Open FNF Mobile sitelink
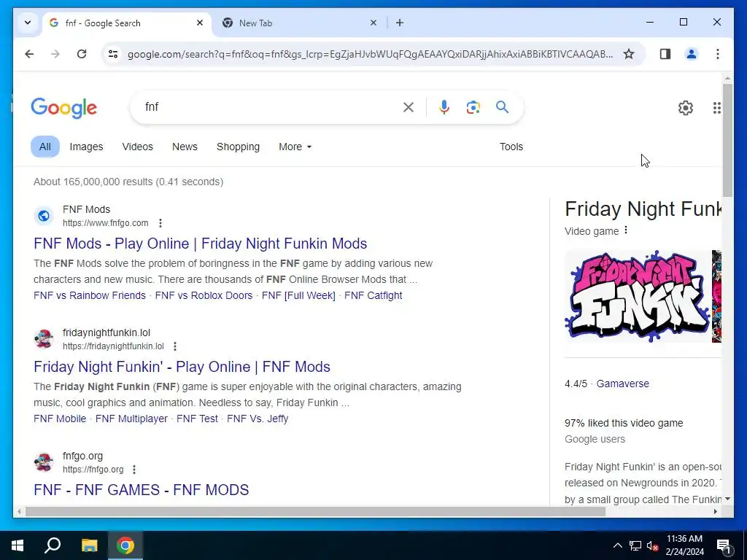This screenshot has width=747, height=560. [60, 419]
